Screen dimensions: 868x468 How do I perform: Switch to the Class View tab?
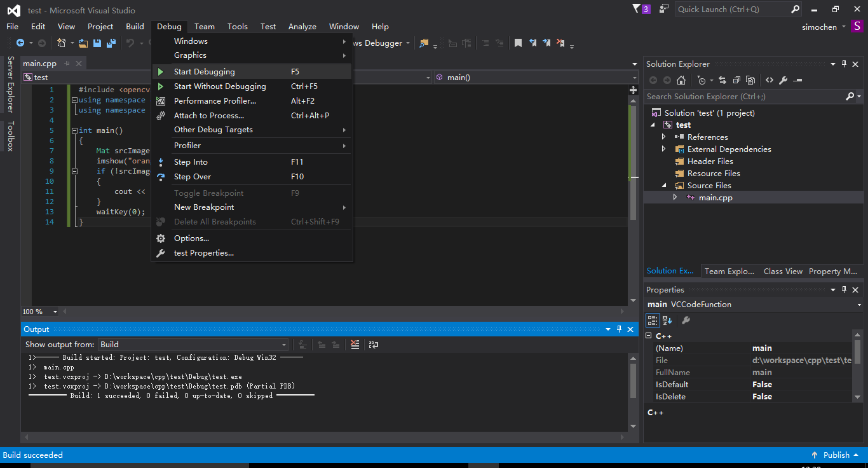(783, 271)
